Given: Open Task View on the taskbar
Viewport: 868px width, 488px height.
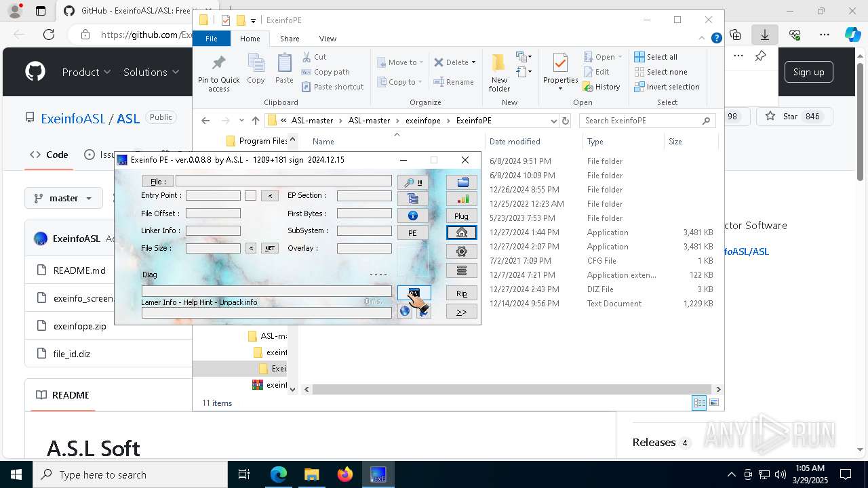Looking at the screenshot, I should pos(245,474).
